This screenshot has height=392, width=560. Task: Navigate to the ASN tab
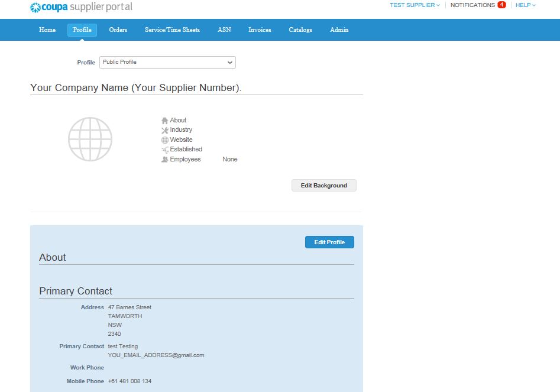(x=224, y=30)
